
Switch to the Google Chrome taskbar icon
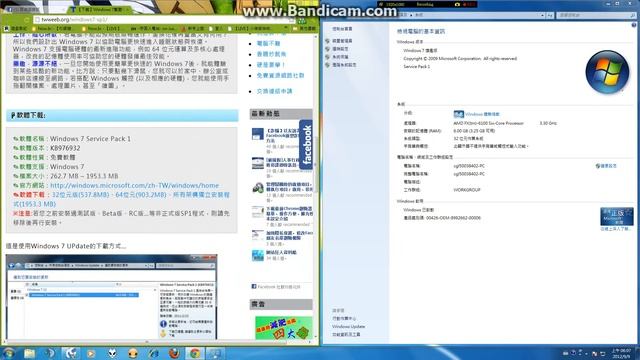pos(195,353)
